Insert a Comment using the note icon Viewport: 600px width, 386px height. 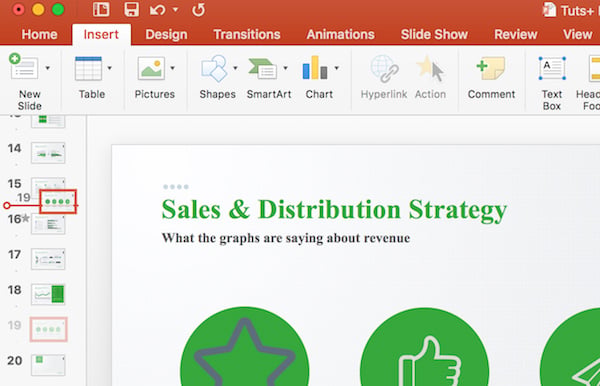pyautogui.click(x=491, y=68)
